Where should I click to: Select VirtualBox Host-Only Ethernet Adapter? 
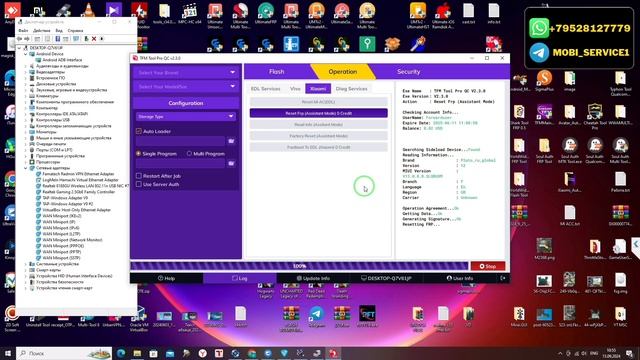[76, 210]
